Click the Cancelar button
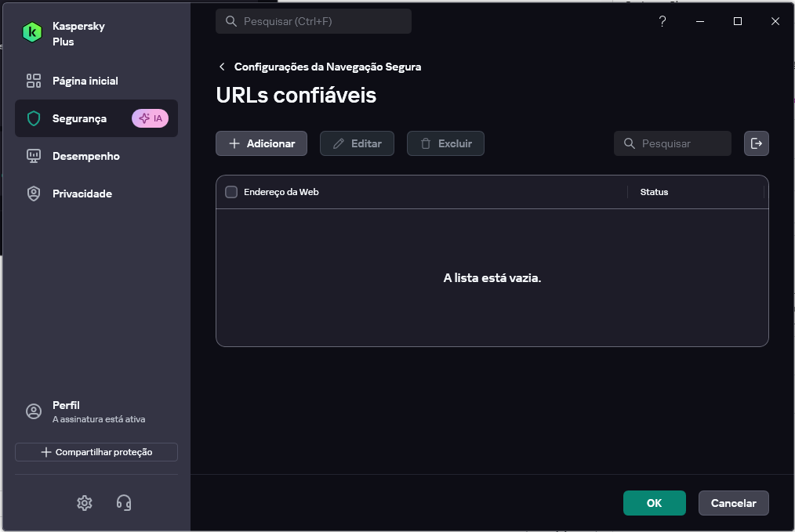Viewport: 795px width, 532px height. coord(733,503)
